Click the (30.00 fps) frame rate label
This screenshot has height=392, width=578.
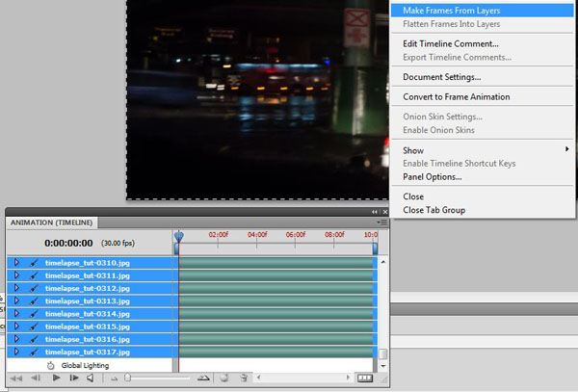118,243
